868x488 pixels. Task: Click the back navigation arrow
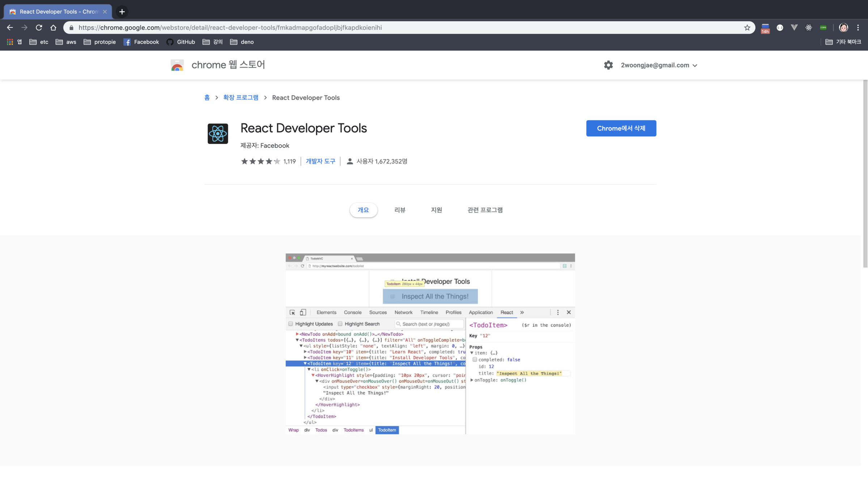coord(10,27)
